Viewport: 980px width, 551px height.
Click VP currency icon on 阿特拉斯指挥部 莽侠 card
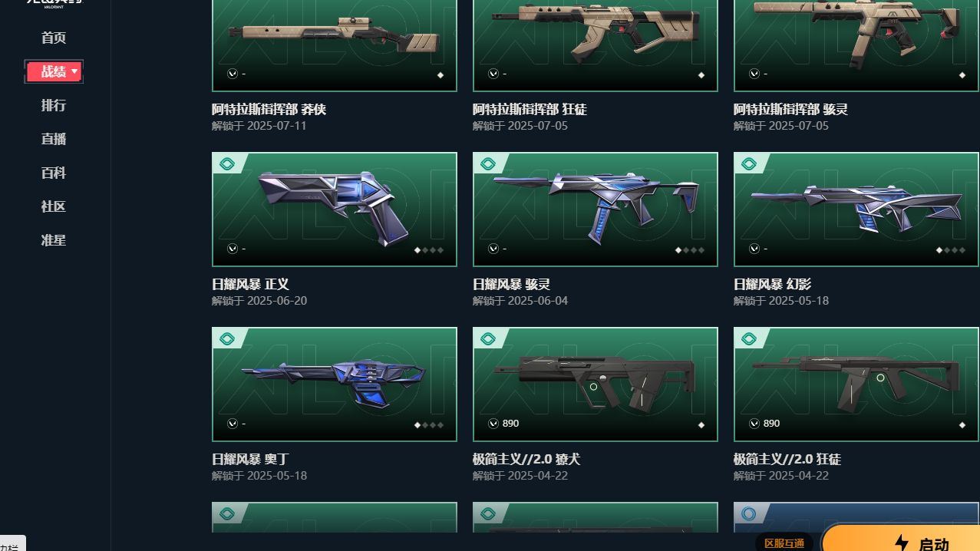tap(233, 74)
